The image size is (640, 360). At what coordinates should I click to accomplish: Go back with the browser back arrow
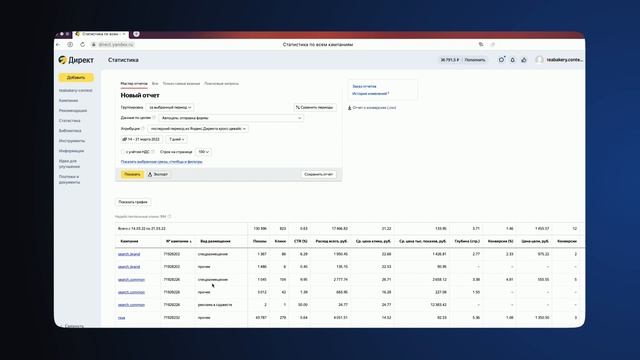[x=58, y=44]
